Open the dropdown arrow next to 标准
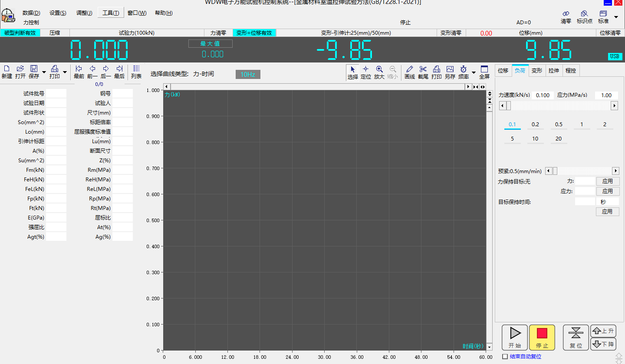Screen dimensions: 625x364 [616, 17]
